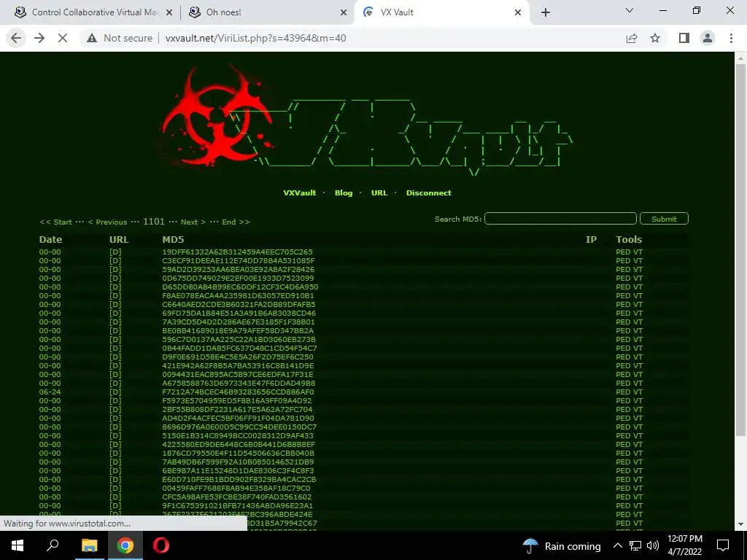
Task: Close Control Collaborative Virtual Machine tab
Action: tap(169, 13)
